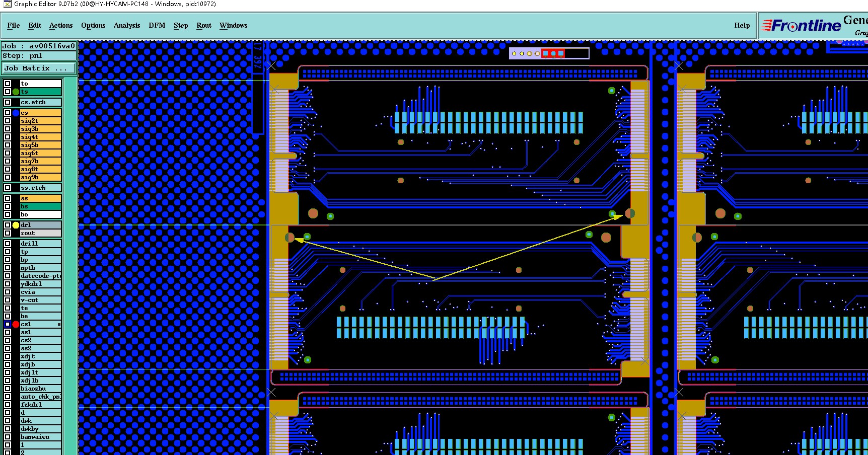The width and height of the screenshot is (868, 455).
Task: Select the dwkby layer name
Action: (40, 429)
